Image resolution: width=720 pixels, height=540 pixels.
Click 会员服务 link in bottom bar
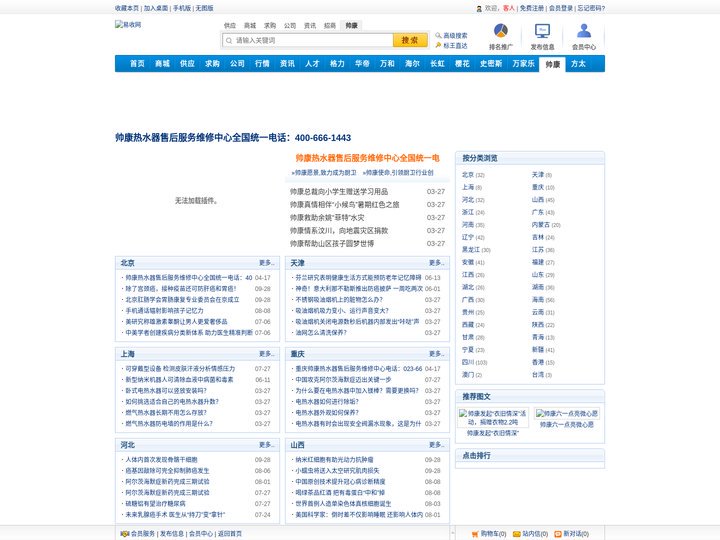pos(143,534)
